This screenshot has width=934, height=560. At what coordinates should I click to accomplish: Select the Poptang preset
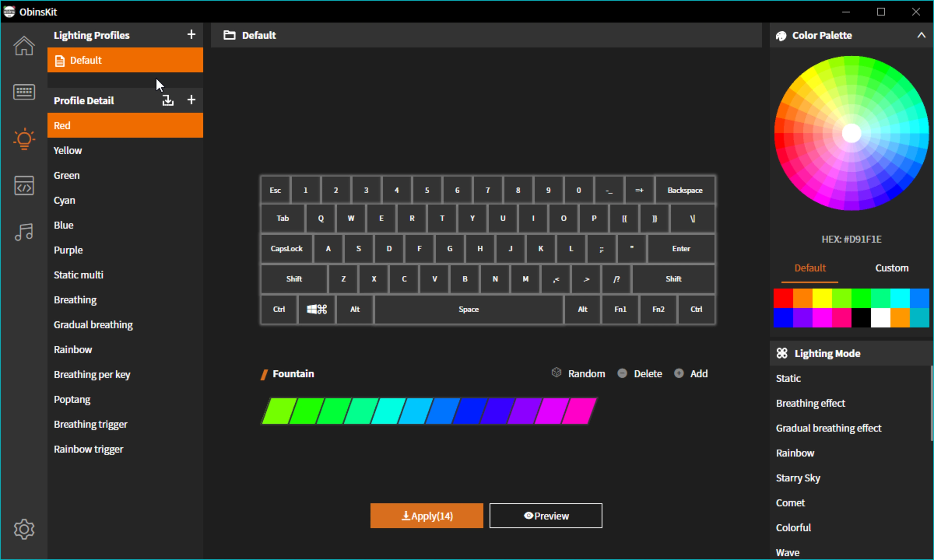125,399
